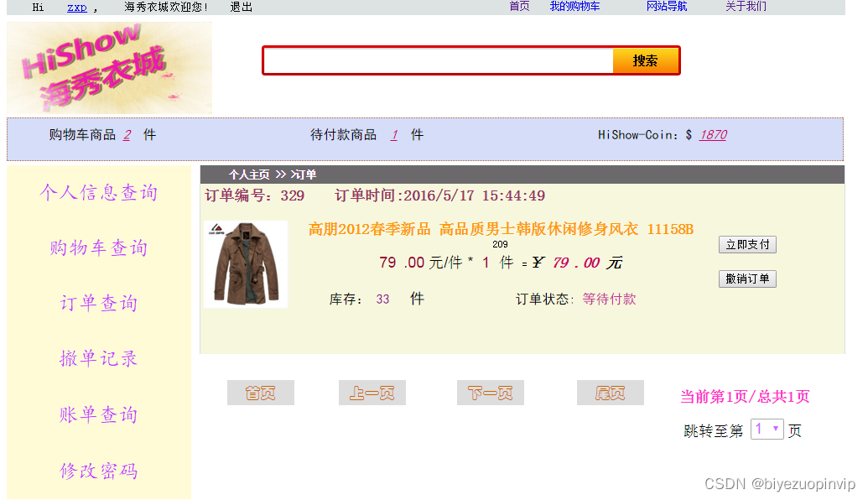Click the small 209 product id text

[x=500, y=244]
